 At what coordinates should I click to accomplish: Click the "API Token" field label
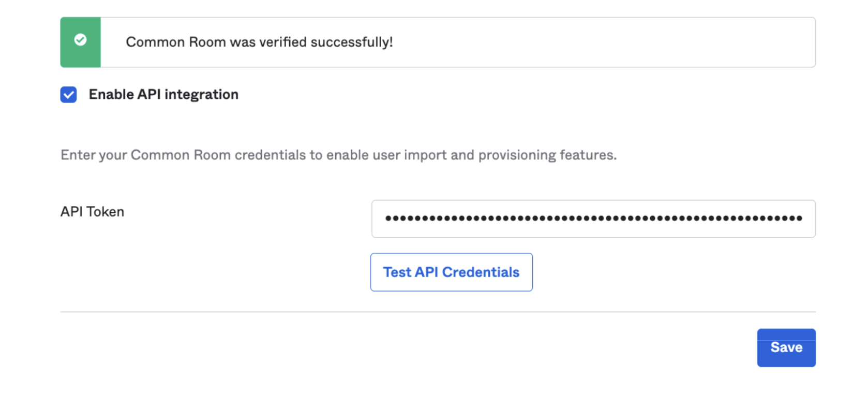[92, 212]
